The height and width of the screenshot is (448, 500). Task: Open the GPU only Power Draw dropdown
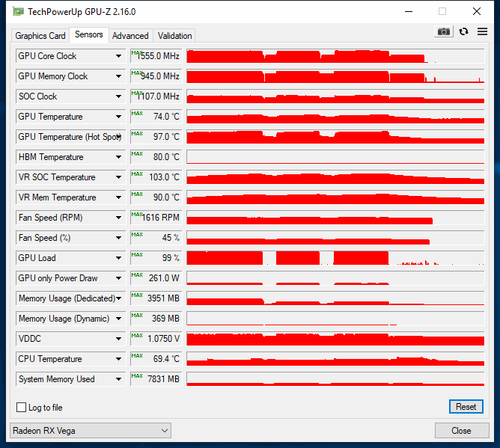point(118,278)
